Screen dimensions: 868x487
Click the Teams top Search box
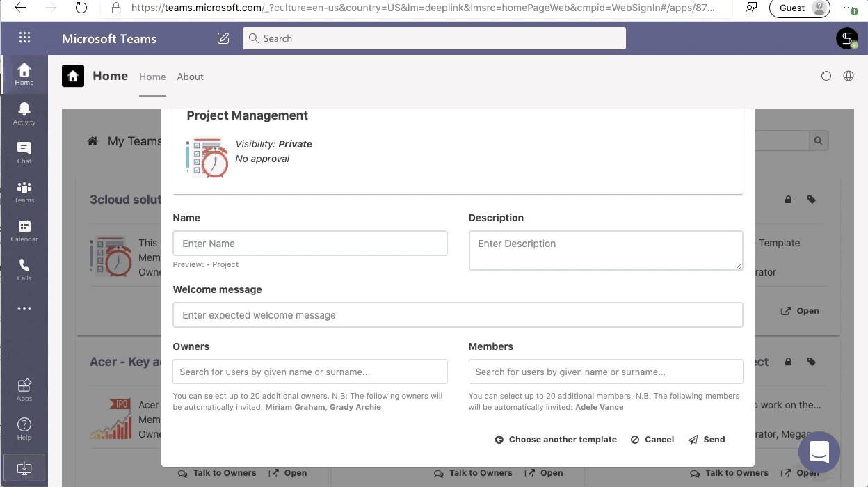point(434,38)
